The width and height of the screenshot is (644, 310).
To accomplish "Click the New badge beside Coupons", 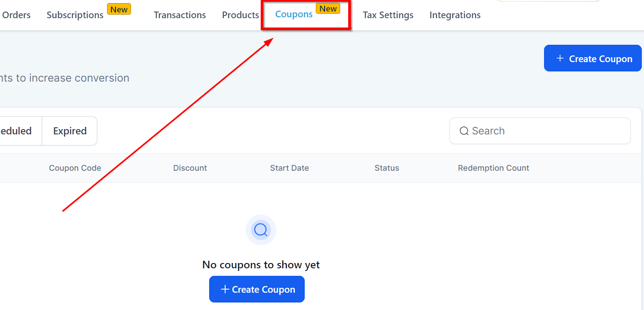I will click(328, 8).
